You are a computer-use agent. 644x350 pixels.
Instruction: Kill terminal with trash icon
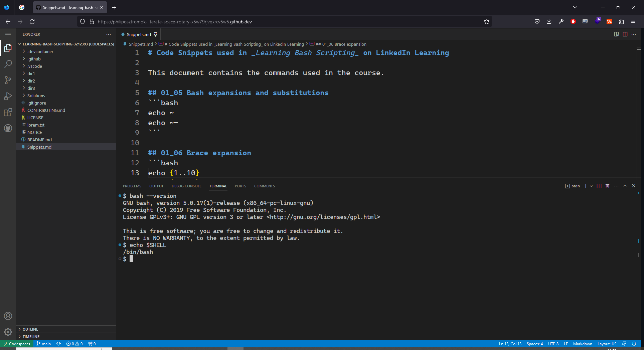point(608,186)
